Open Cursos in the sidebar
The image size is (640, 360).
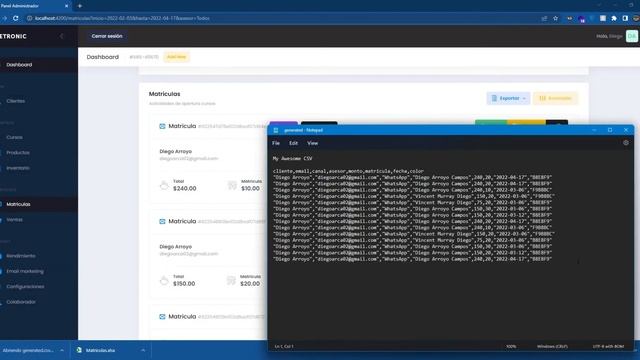tap(14, 137)
